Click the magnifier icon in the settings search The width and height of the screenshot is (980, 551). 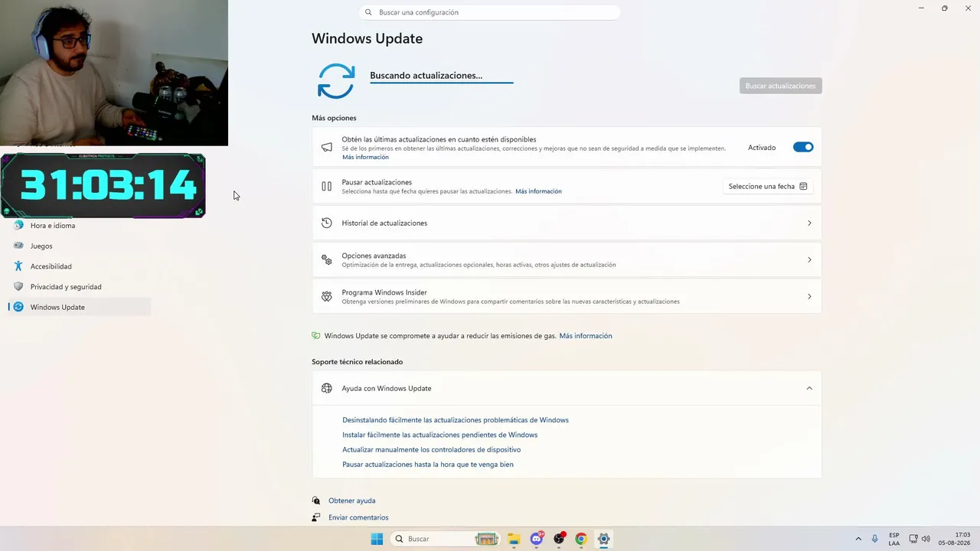click(x=368, y=12)
